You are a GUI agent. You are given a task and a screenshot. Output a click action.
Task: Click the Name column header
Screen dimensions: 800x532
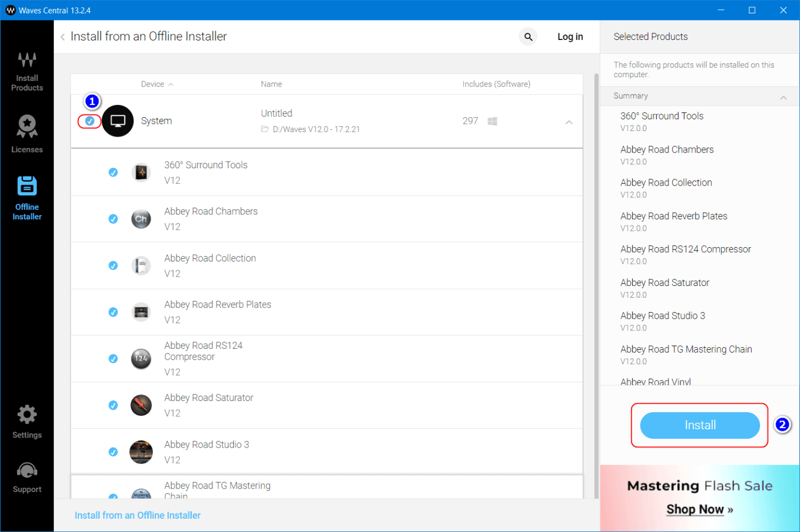coord(272,84)
